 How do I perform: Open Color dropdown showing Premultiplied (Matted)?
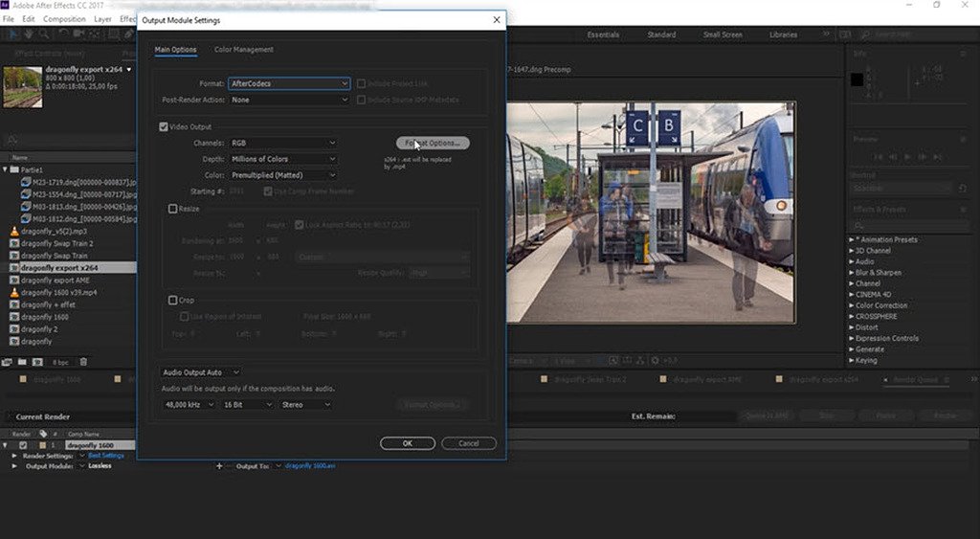[x=283, y=175]
